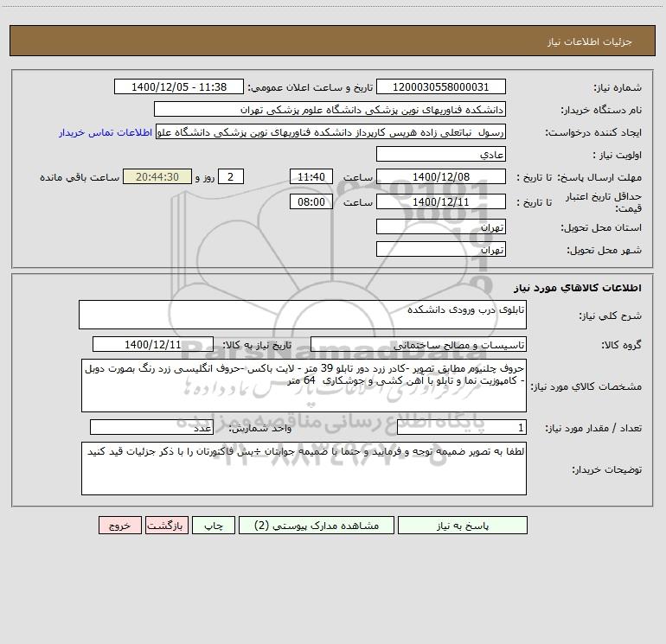Click مشخصات کالای مورد نیاز text area
This screenshot has height=644, width=666.
tap(304, 386)
